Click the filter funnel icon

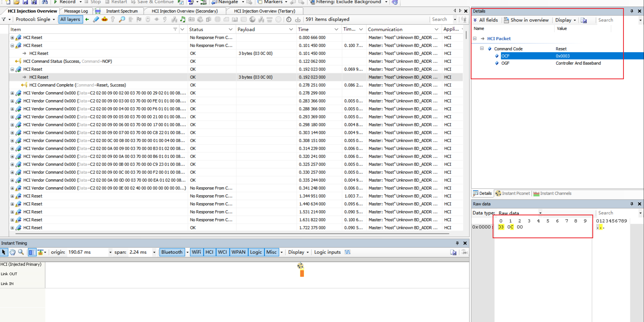point(4,19)
